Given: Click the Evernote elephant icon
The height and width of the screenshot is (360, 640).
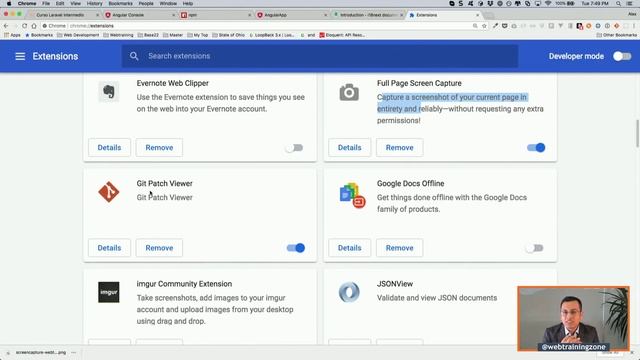Looking at the screenshot, I should (109, 91).
